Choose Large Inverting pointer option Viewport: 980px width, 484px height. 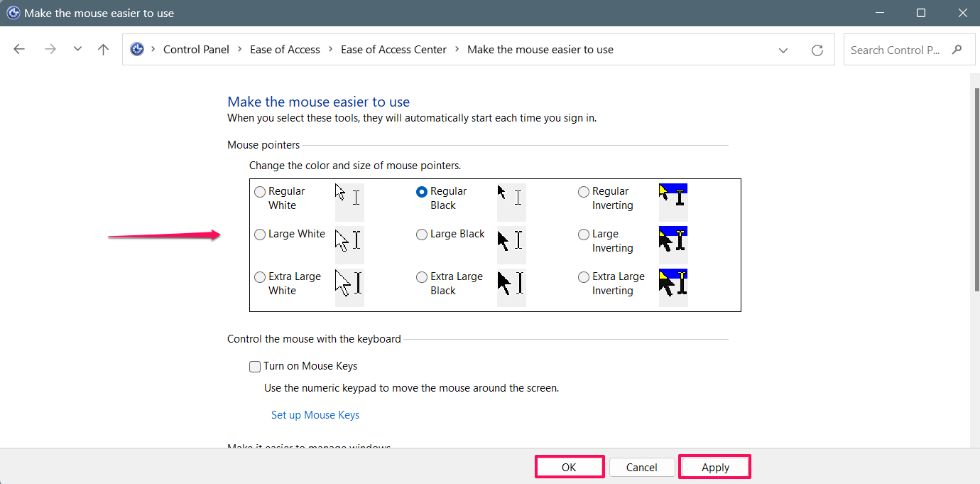point(584,235)
